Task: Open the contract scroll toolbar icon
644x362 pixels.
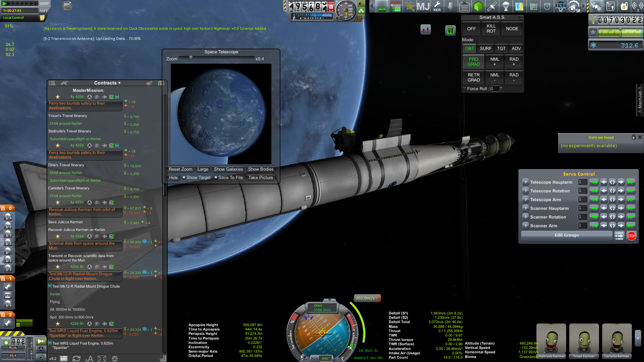Action: 610,6
